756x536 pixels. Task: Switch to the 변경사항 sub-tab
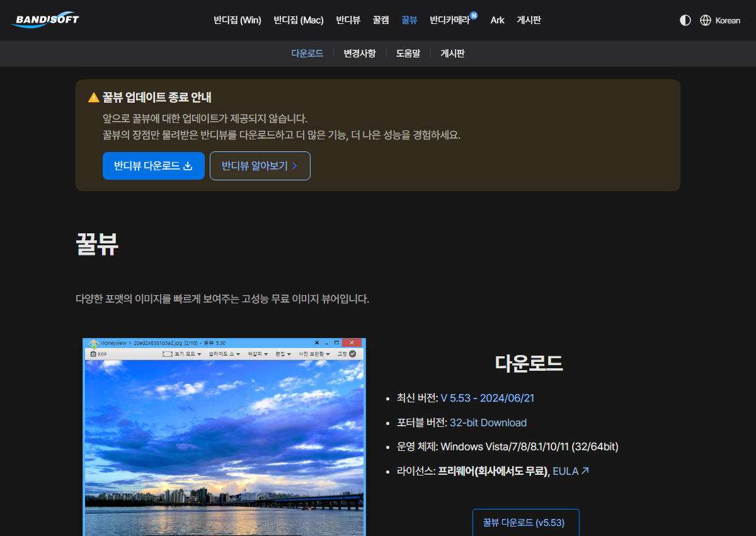tap(360, 54)
